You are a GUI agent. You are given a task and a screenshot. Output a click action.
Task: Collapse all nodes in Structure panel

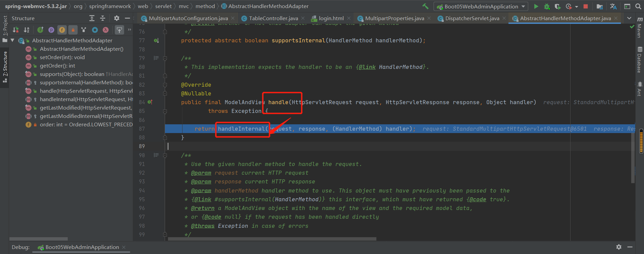(103, 18)
